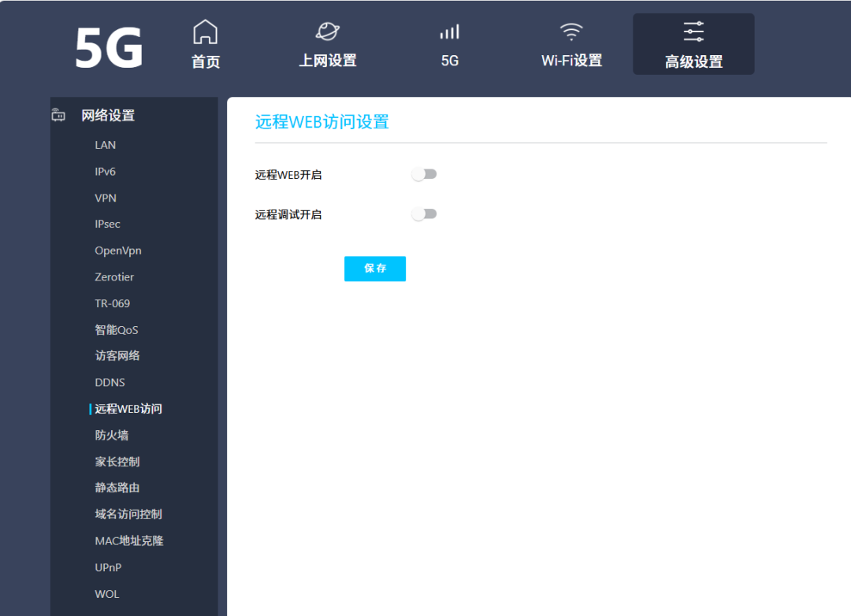Image resolution: width=851 pixels, height=616 pixels.
Task: Click the router icon beside 网络设置
Action: point(58,115)
